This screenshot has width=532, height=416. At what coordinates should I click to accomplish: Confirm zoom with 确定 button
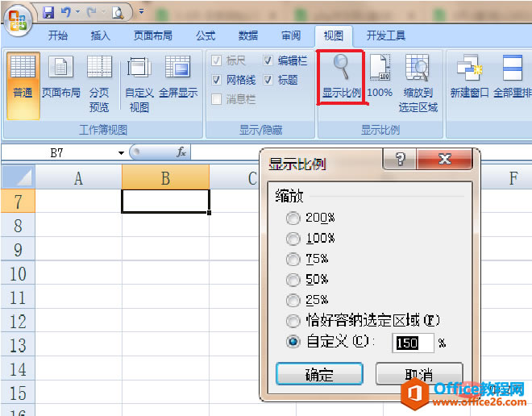[x=319, y=374]
